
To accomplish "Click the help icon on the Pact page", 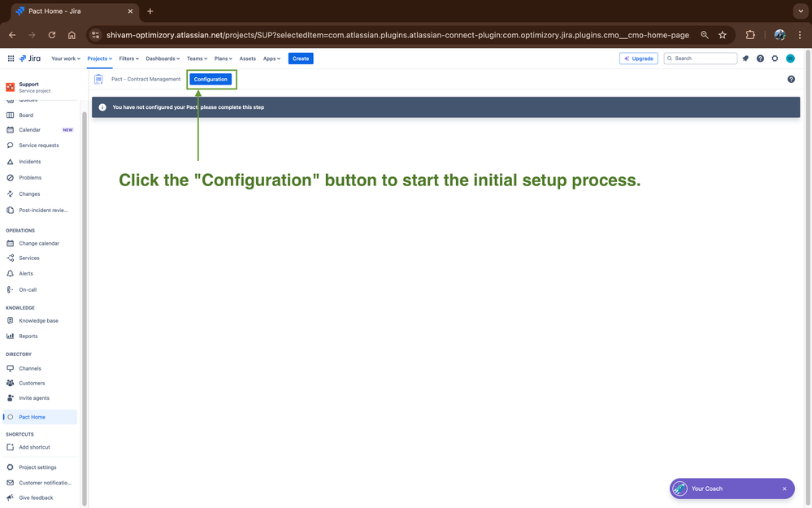I will point(791,79).
